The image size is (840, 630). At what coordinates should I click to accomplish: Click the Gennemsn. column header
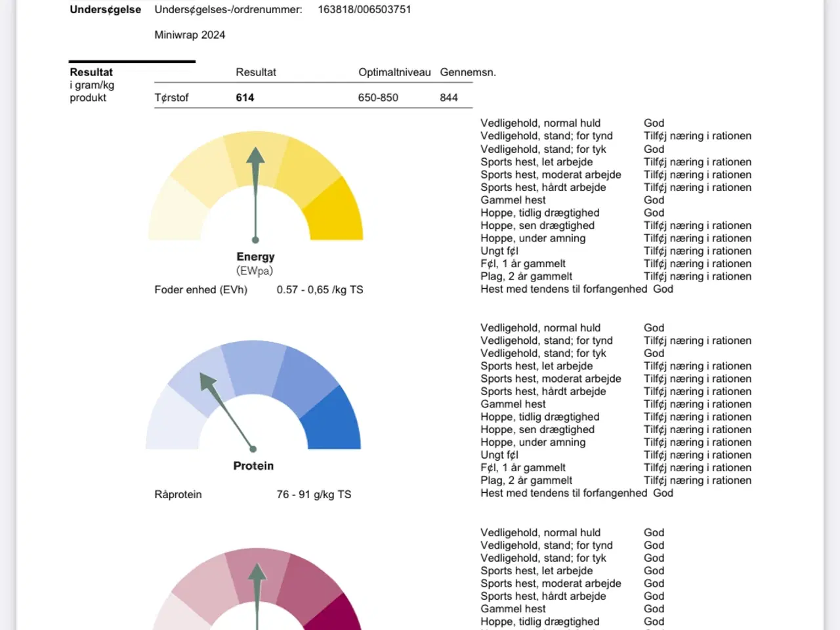(x=468, y=72)
